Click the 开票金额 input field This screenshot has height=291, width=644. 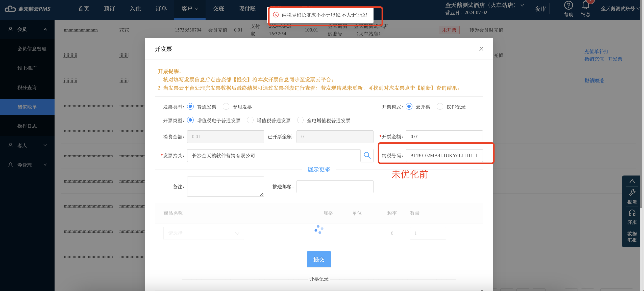click(444, 136)
